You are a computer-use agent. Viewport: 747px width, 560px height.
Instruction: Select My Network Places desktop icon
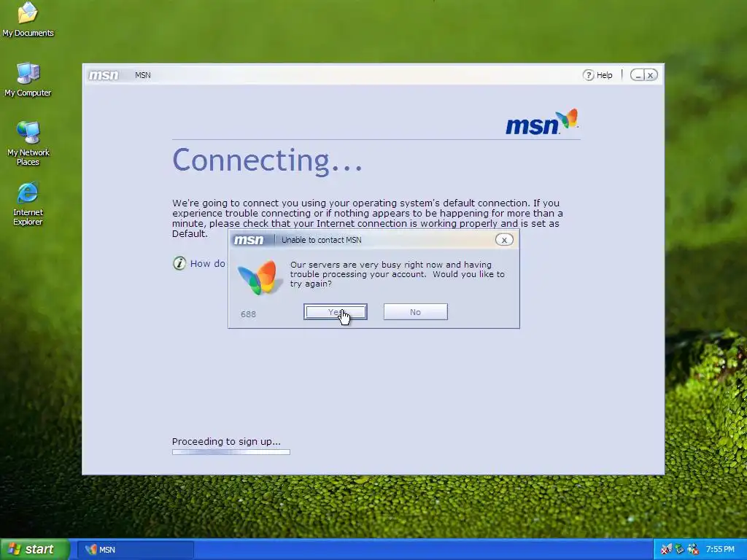tap(28, 143)
